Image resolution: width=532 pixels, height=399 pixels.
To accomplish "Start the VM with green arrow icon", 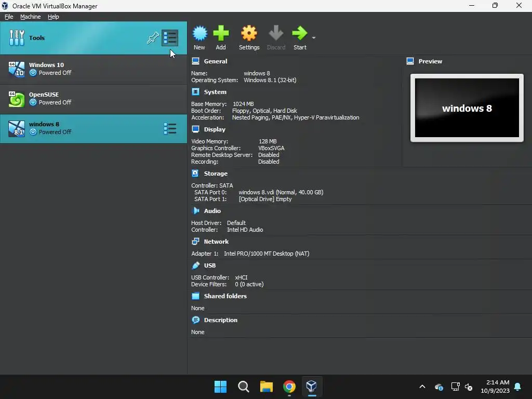I will pyautogui.click(x=300, y=33).
